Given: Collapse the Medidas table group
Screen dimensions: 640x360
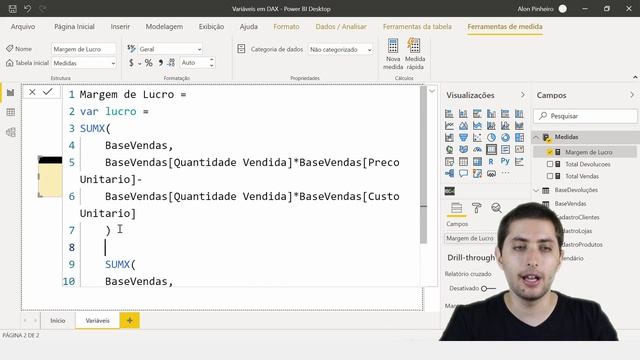Looking at the screenshot, I should (536, 137).
